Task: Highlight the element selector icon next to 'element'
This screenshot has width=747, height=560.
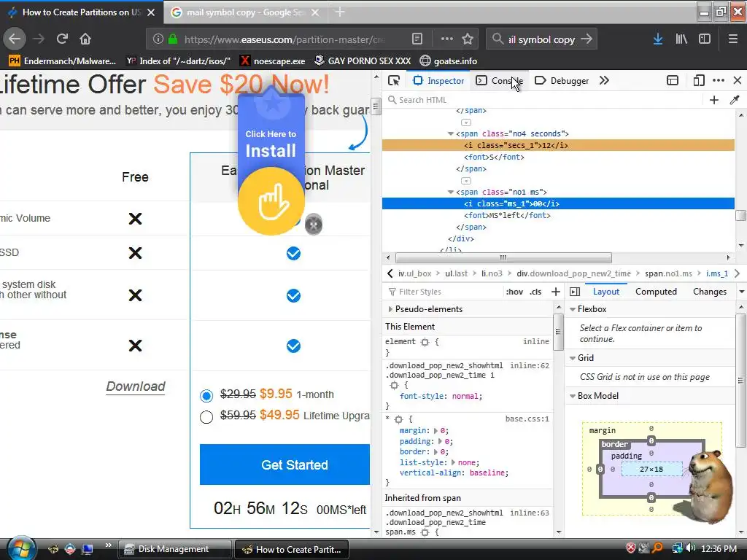Action: 425,342
